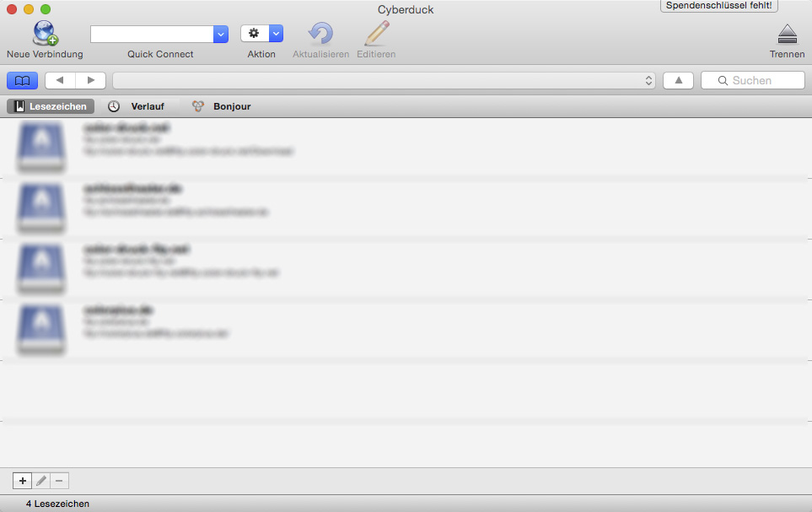Remove bookmark with the minus button
This screenshot has width=812, height=512.
(x=60, y=481)
